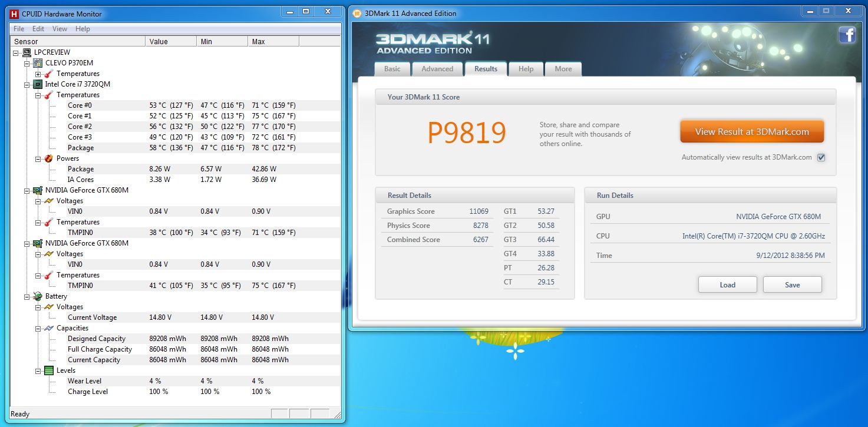
Task: Click the Battery icon in the sensor tree
Action: click(38, 296)
